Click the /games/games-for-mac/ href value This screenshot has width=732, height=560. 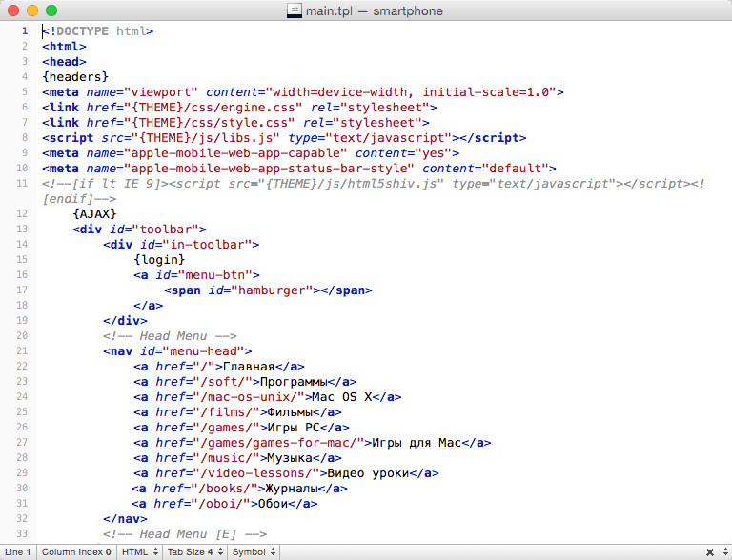click(x=278, y=443)
